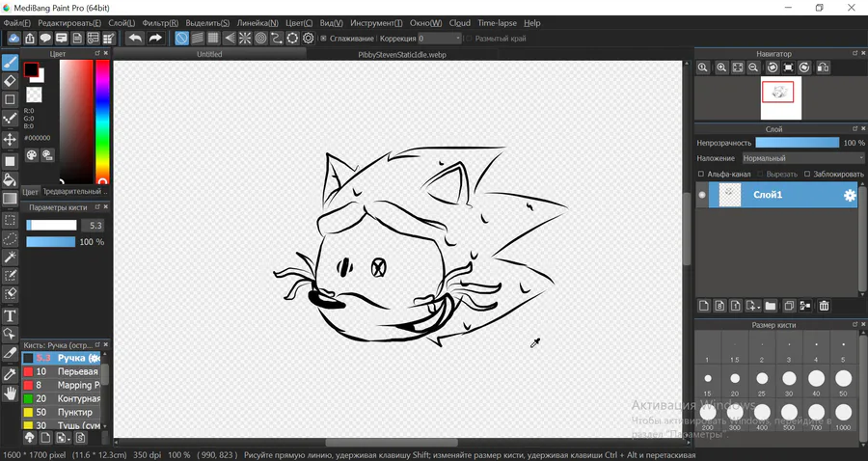Click the Navigator canvas thumbnail
This screenshot has height=461, width=868.
[780, 97]
